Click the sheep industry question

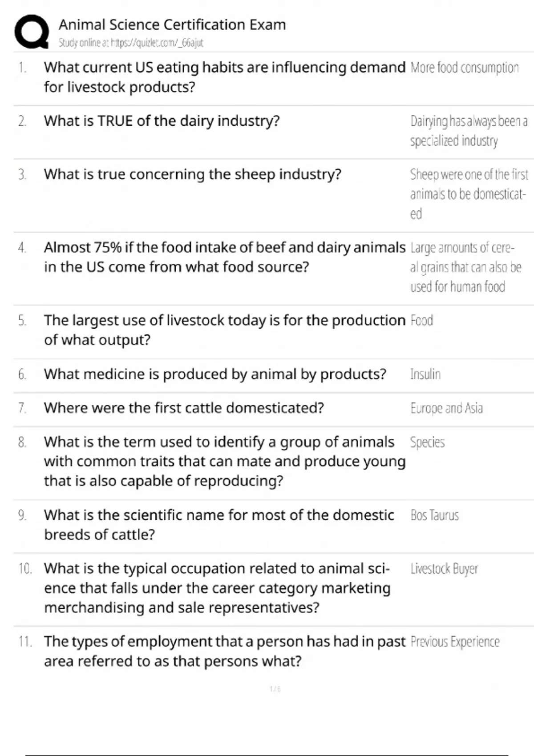(x=192, y=174)
